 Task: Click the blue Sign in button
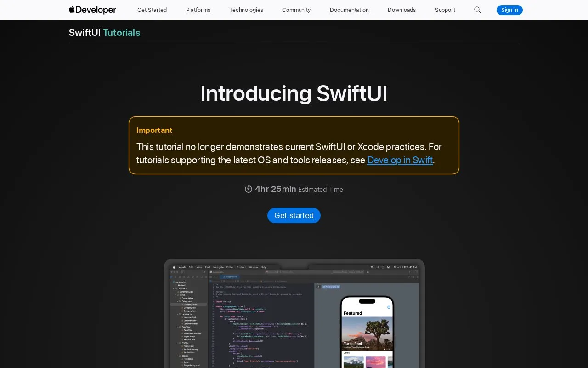click(x=509, y=10)
